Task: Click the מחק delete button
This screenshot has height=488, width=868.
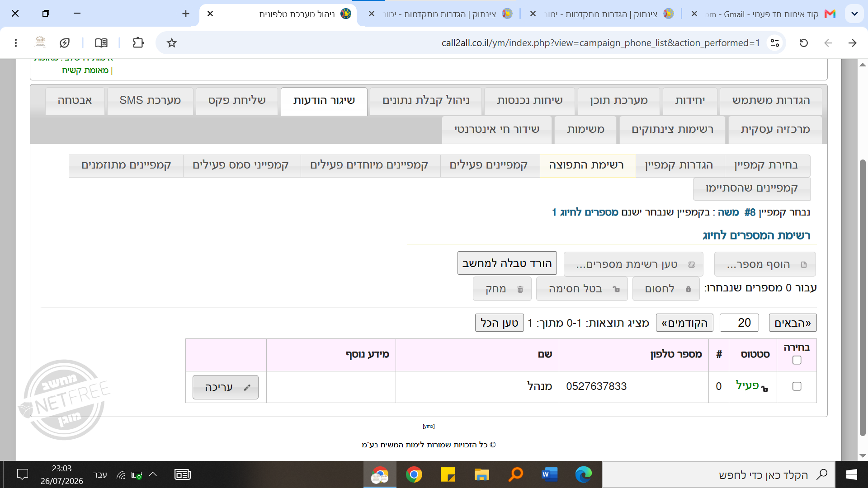Action: (x=502, y=289)
